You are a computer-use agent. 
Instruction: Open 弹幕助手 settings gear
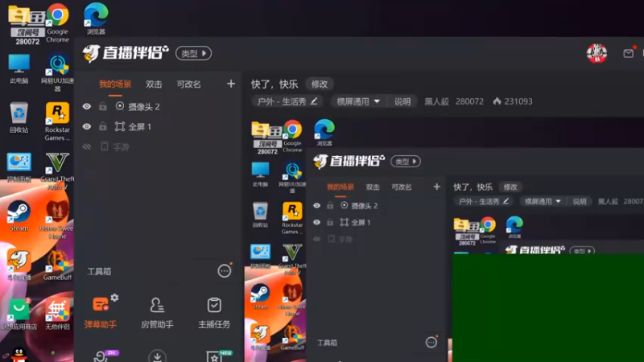[x=114, y=298]
